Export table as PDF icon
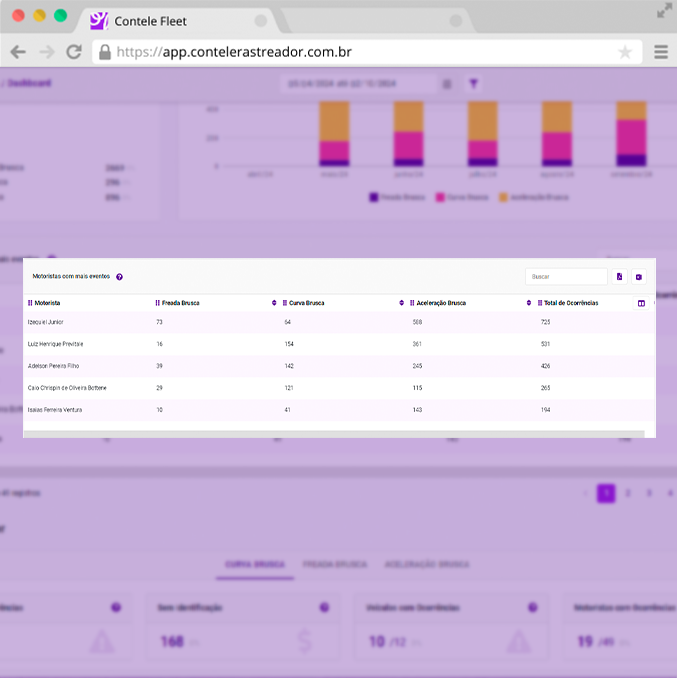This screenshot has width=677, height=678. click(x=620, y=277)
